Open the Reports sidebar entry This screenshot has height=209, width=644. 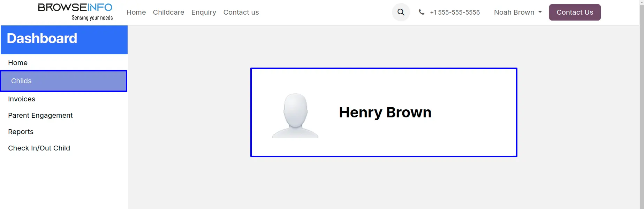point(21,132)
